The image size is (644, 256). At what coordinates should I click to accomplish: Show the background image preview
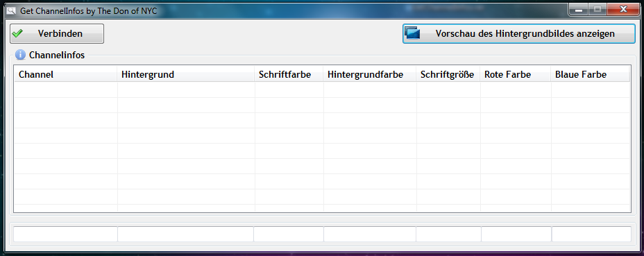(x=518, y=34)
